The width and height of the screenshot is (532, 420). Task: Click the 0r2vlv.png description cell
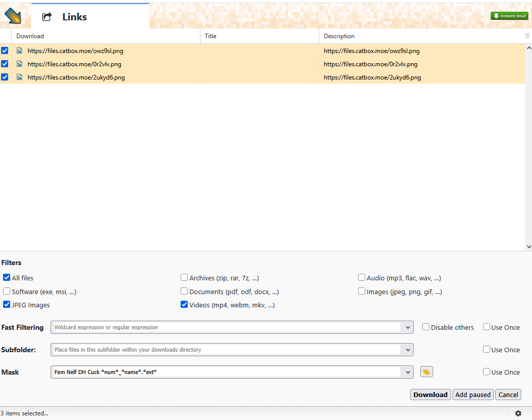click(x=422, y=64)
